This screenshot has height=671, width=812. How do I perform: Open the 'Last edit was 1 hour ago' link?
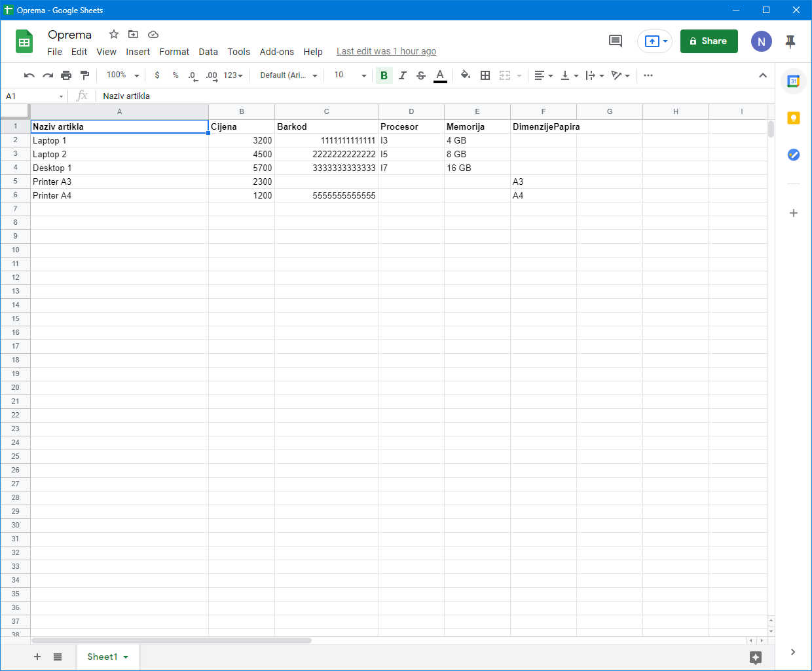tap(386, 51)
